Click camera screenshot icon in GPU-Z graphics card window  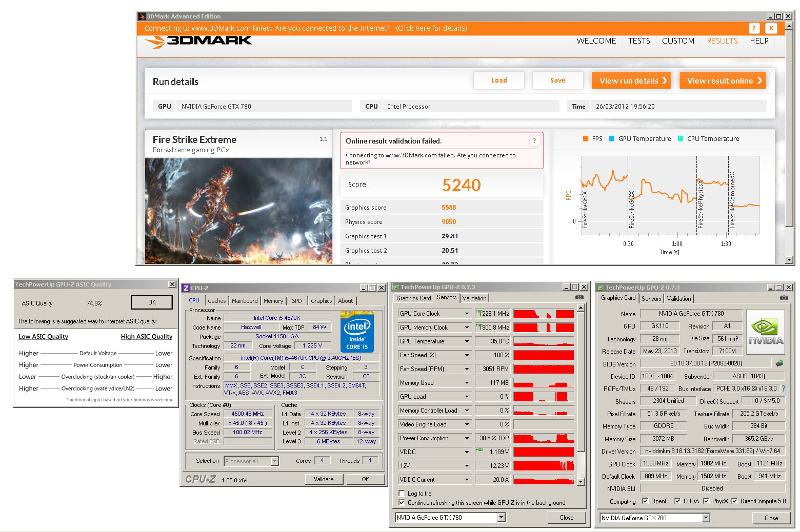pos(784,298)
